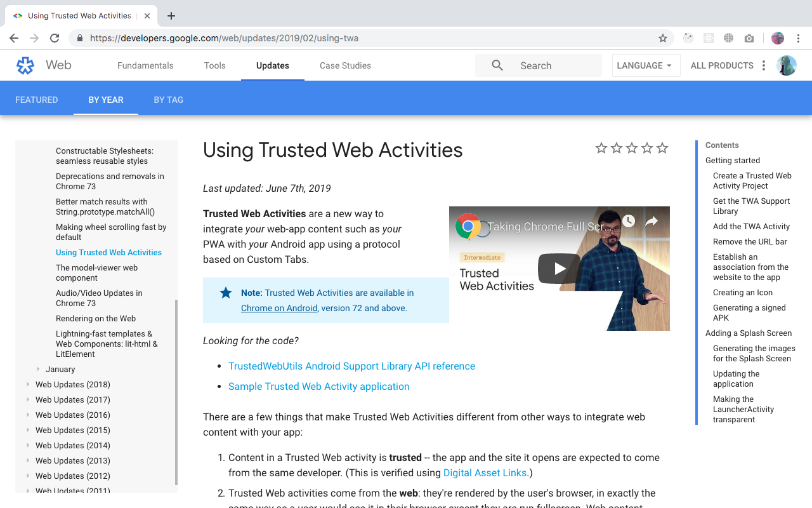Screen dimensions: 812x508
Task: Expand Web Updates (2016)
Action: click(x=28, y=415)
